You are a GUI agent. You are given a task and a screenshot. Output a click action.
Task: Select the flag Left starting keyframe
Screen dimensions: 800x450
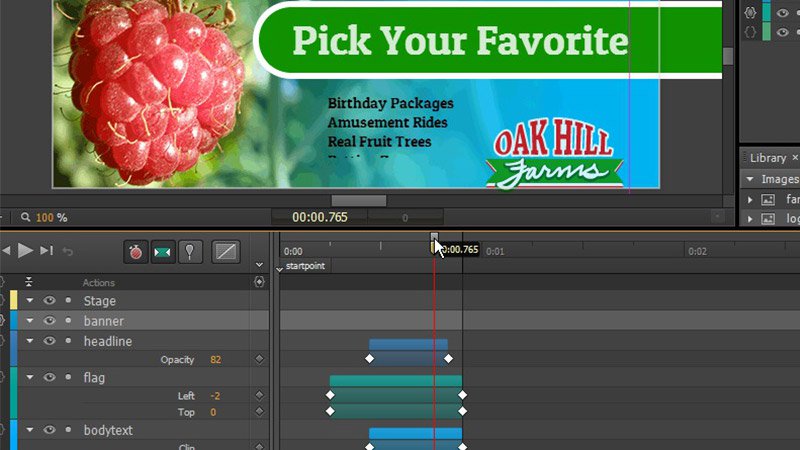click(x=330, y=395)
